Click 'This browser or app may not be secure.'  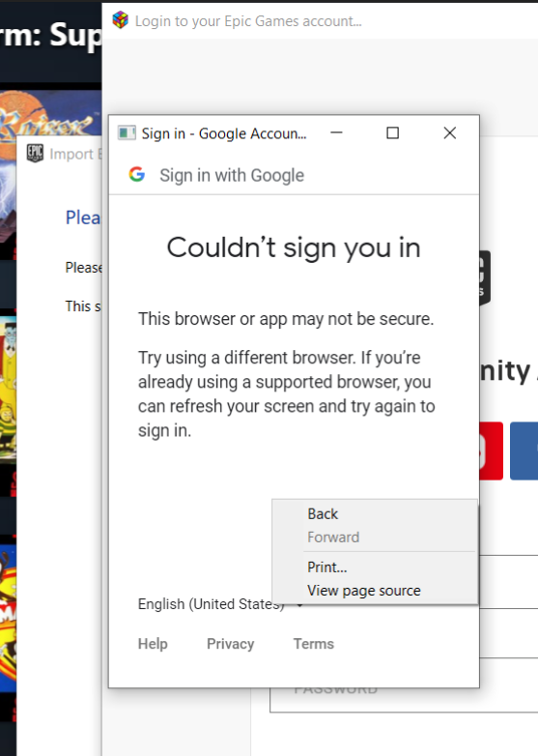tap(286, 319)
